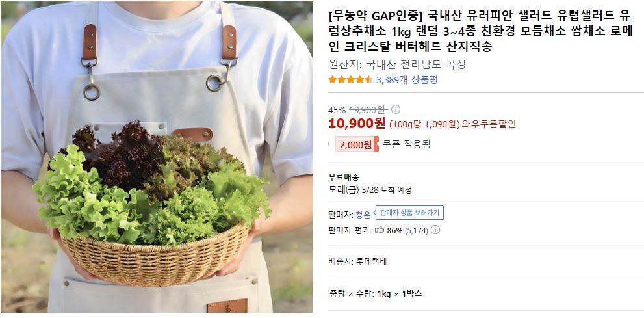Image resolution: width=644 pixels, height=318 pixels.
Task: Click the 무료배송 shipping label
Action: [x=344, y=178]
